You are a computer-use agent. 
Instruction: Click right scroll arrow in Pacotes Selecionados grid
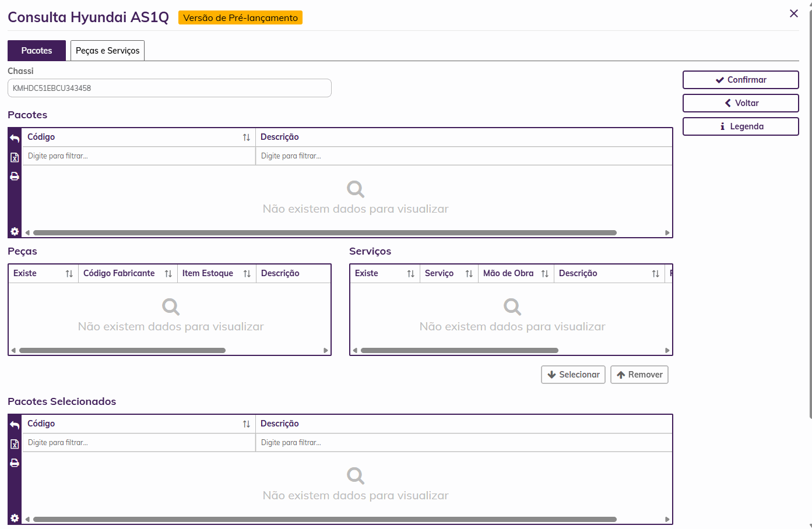(x=667, y=520)
